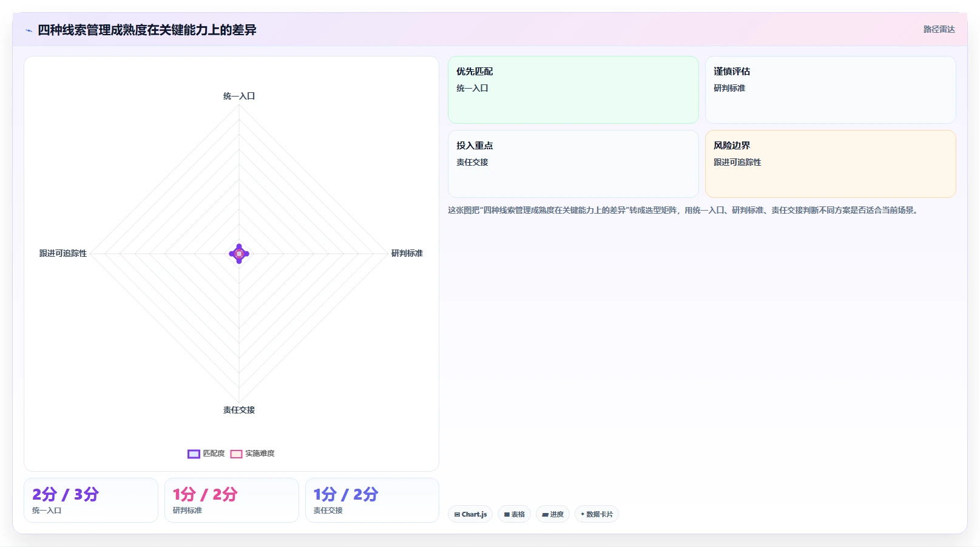Image resolution: width=980 pixels, height=547 pixels.
Task: Select the 1分 / 2分 责任交接 stat card
Action: click(x=372, y=500)
